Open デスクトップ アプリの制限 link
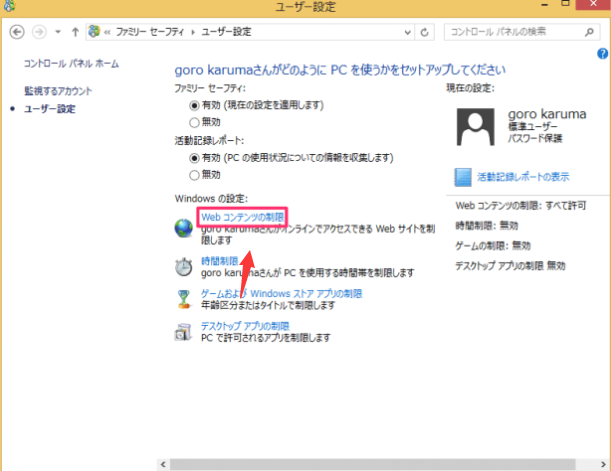Screen dimensions: 611x471 point(245,326)
